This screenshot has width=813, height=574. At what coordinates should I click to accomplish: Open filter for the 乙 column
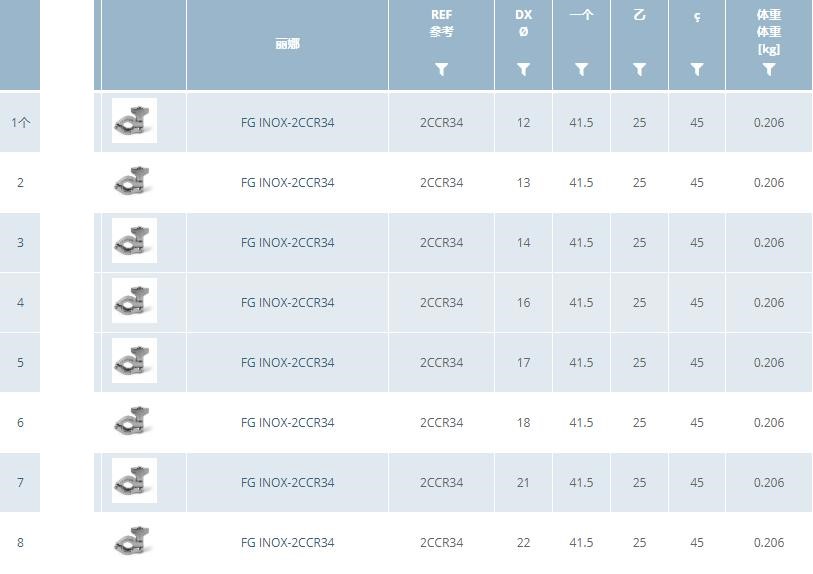(x=639, y=70)
